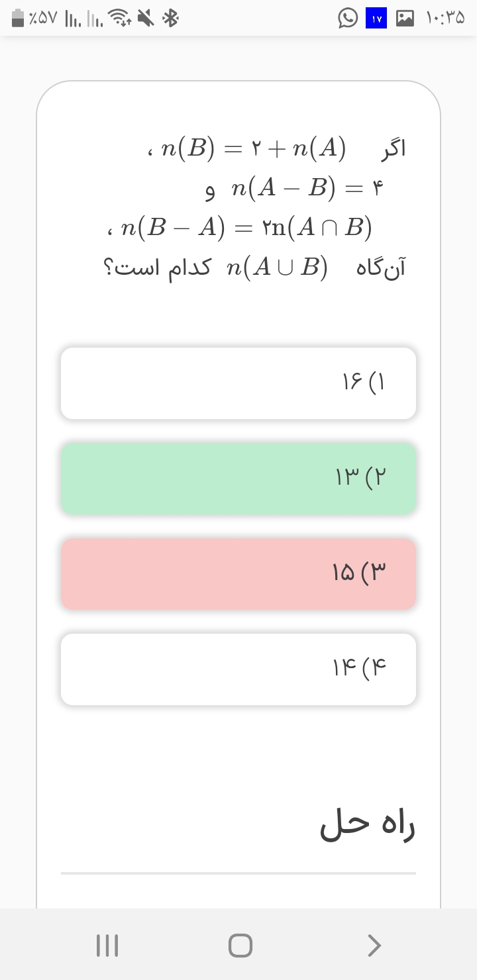Select the red-highlighted answer option ۱۵
The image size is (477, 980).
pyautogui.click(x=238, y=573)
